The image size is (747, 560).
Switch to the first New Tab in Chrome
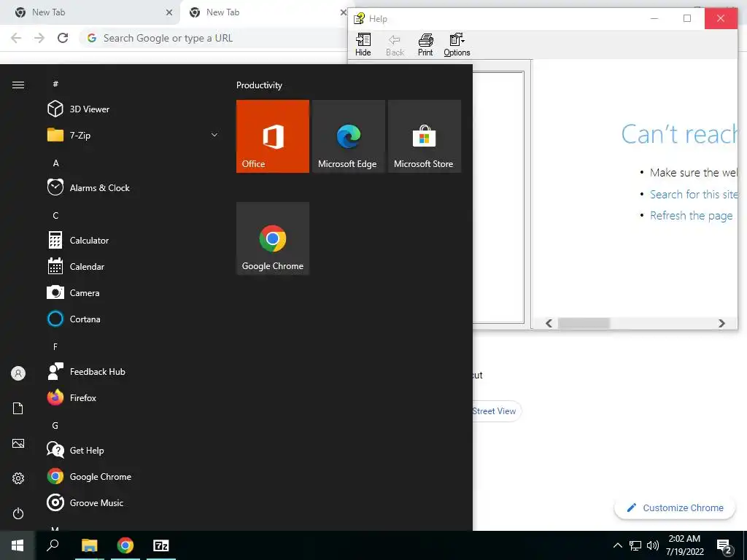[90, 12]
